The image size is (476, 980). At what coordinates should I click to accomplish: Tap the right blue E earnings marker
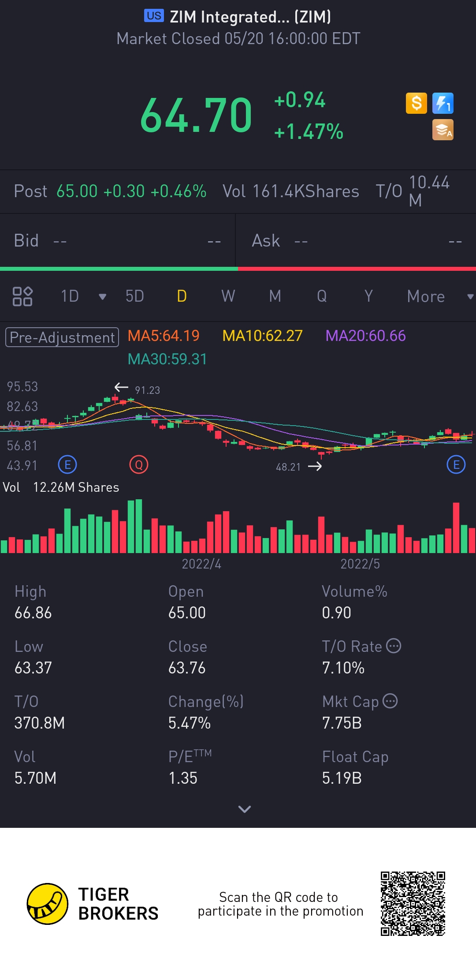pos(456,464)
